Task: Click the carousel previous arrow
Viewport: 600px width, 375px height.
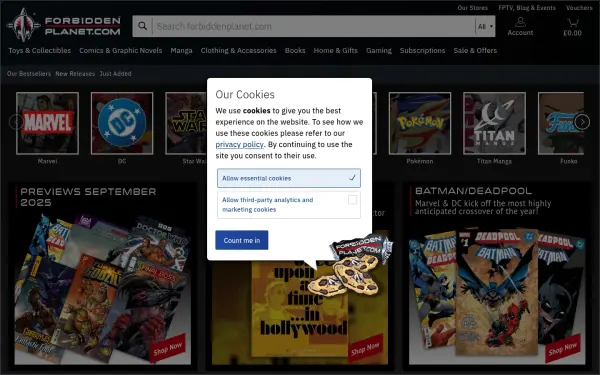Action: [16, 122]
